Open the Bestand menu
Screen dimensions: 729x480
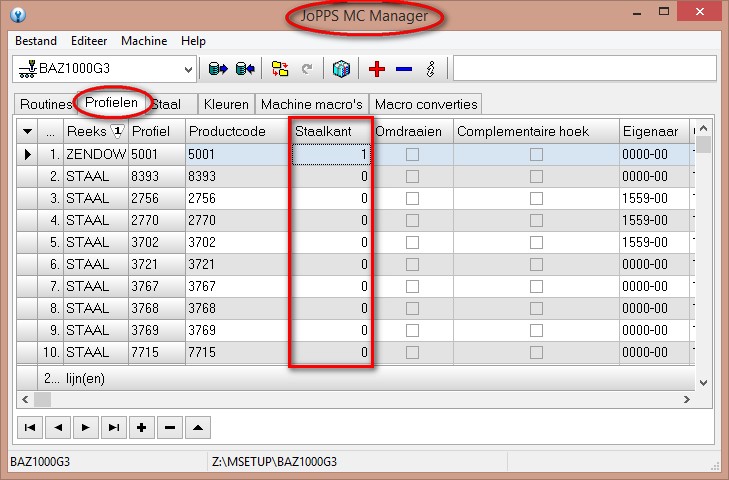point(36,41)
